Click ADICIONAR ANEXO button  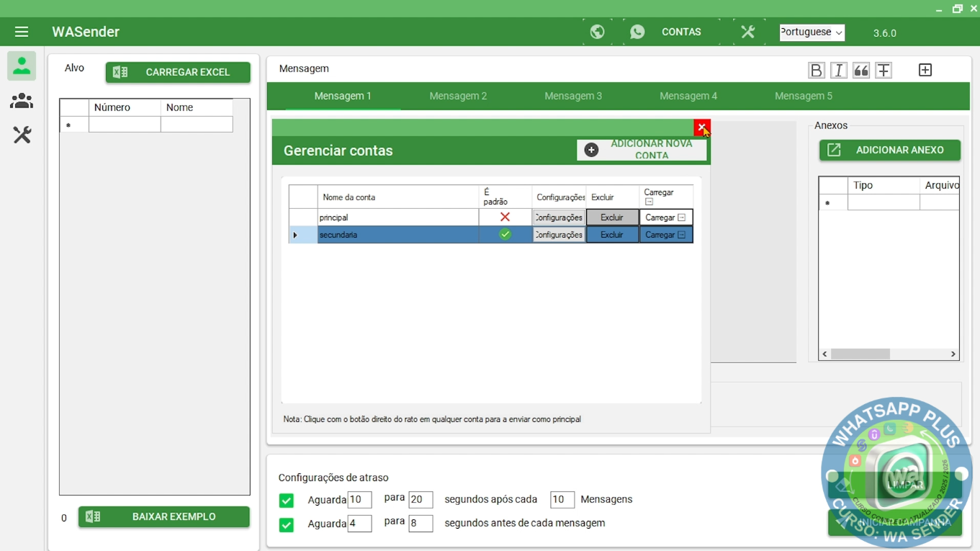click(890, 150)
